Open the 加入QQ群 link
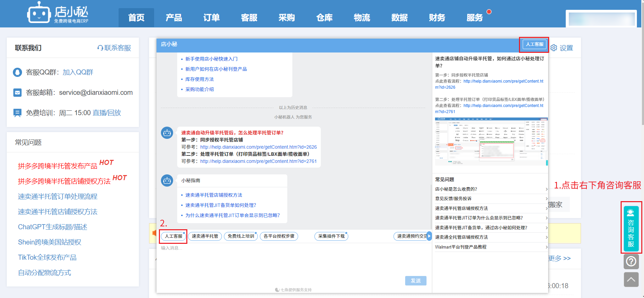This screenshot has width=644, height=298. (x=78, y=72)
